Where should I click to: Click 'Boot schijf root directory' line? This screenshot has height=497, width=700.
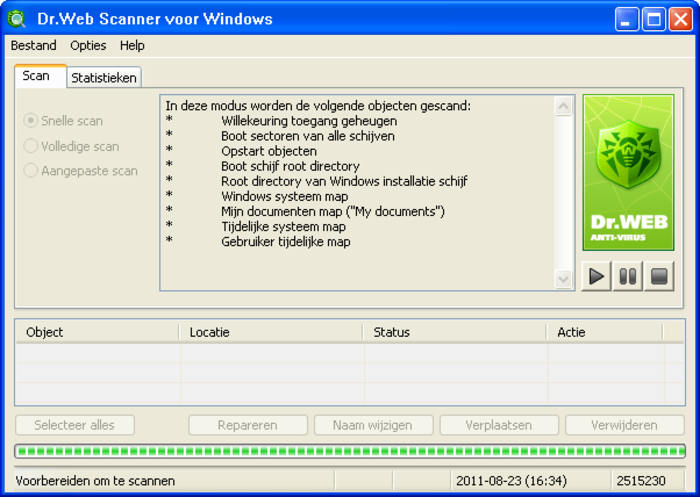tap(290, 167)
